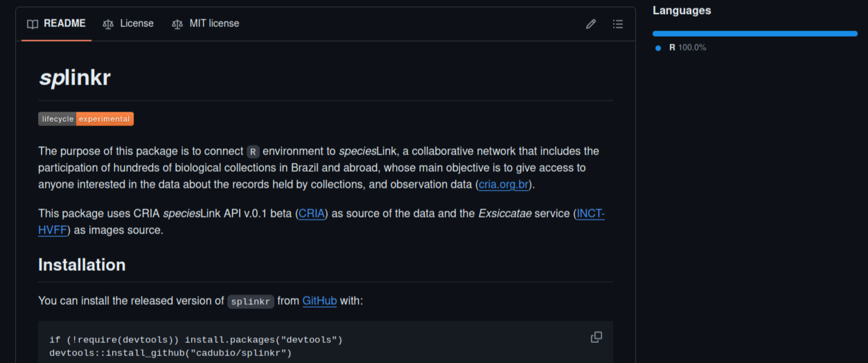Click the devtools::install_github code line

coord(170,353)
